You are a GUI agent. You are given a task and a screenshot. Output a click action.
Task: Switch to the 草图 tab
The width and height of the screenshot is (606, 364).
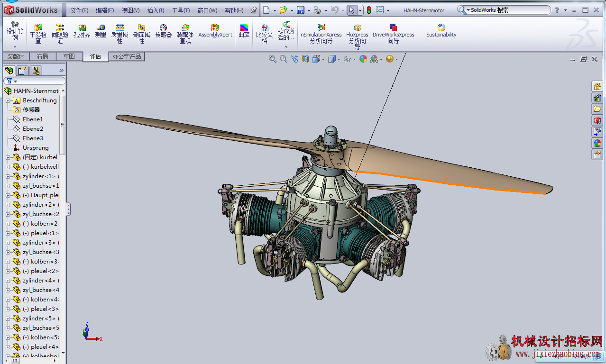[69, 56]
